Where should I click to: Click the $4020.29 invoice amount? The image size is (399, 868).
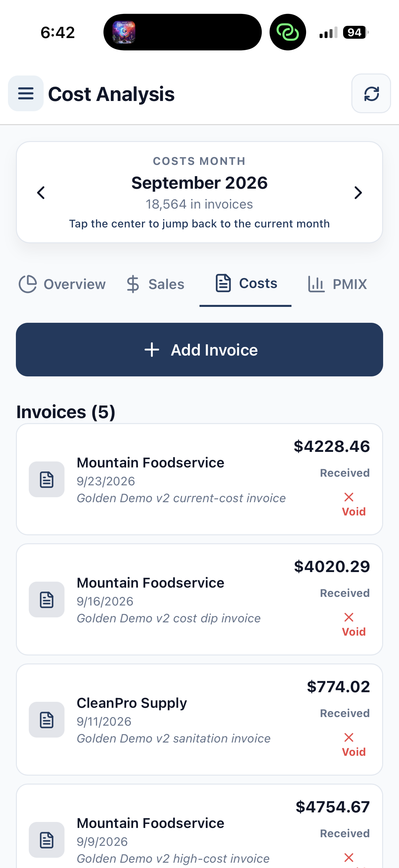pyautogui.click(x=332, y=566)
